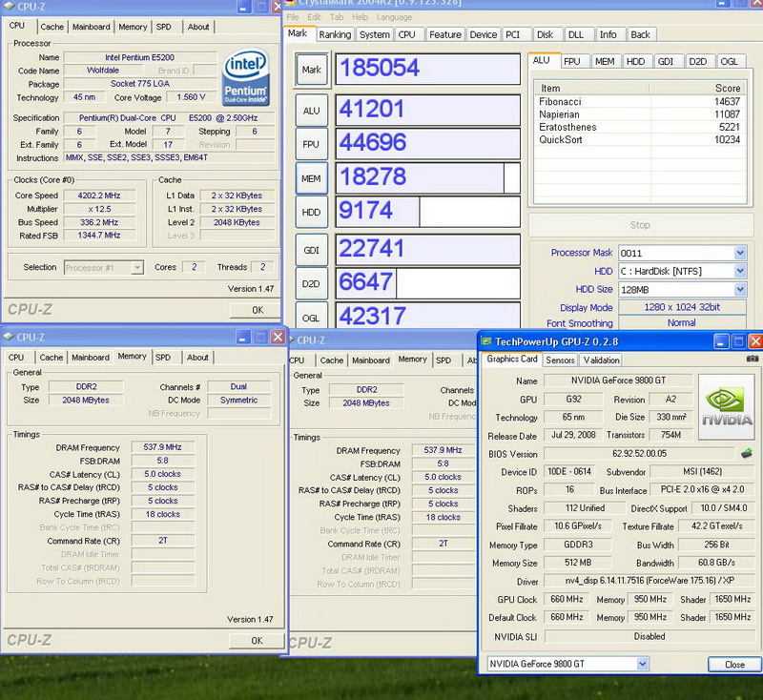The image size is (763, 700).
Task: Click the BIOS save chip icon
Action: click(x=746, y=454)
